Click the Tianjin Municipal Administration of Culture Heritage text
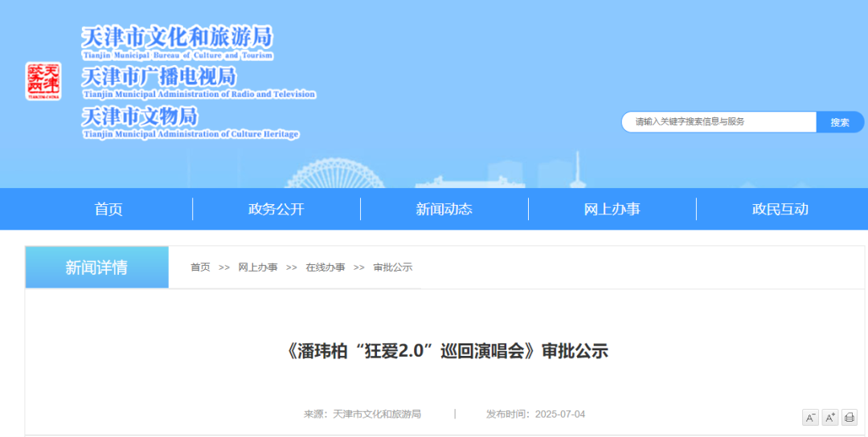Viewport: 868px width, 437px height. coord(191,134)
